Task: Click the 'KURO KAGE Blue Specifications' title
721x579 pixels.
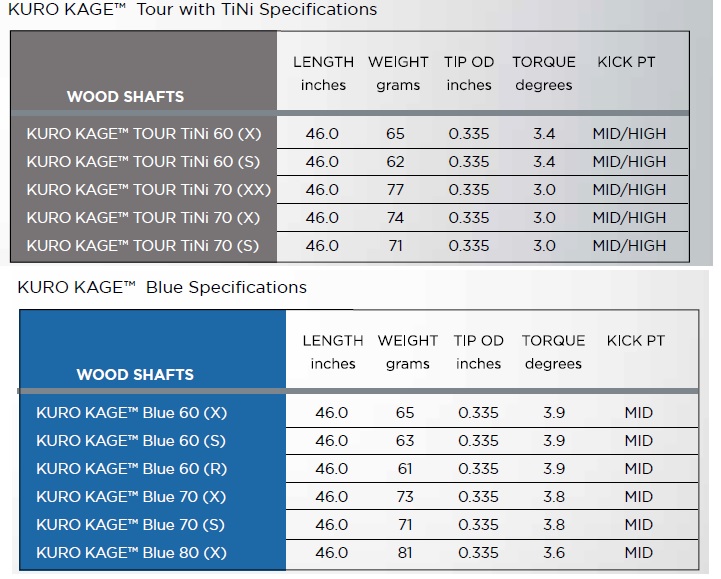Action: pos(162,287)
